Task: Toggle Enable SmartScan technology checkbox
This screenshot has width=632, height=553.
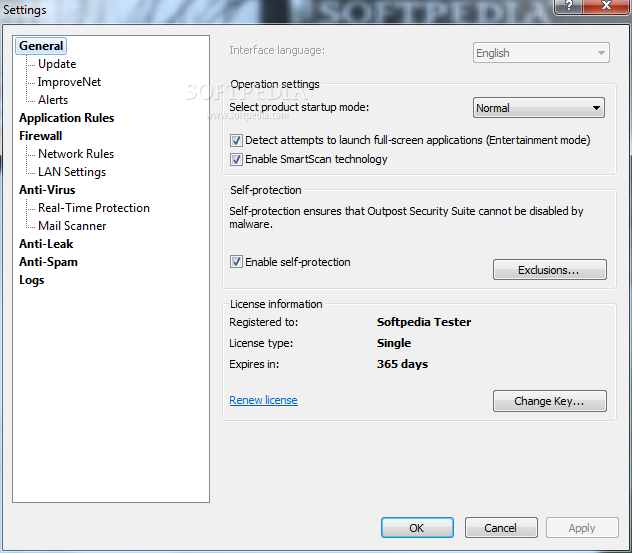Action: [x=236, y=159]
